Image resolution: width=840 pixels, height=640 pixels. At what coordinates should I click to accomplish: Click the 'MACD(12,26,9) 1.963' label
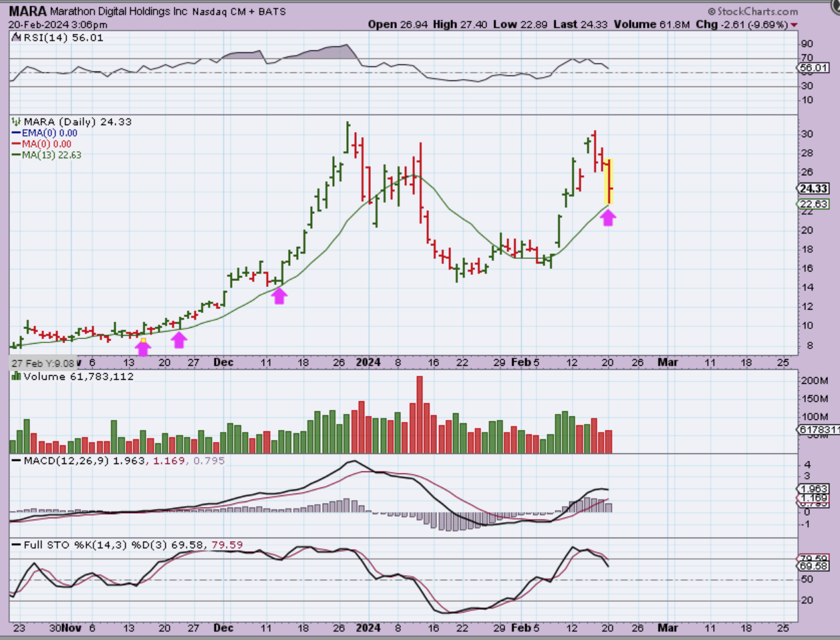point(84,461)
